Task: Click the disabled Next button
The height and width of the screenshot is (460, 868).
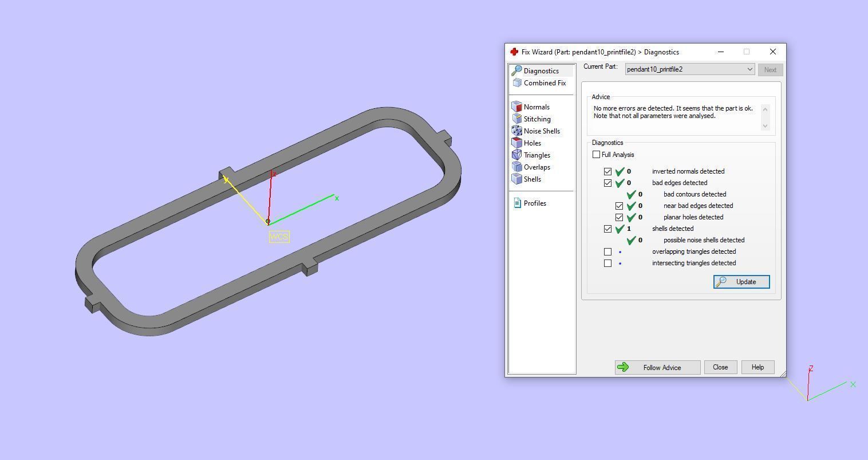Action: (770, 69)
